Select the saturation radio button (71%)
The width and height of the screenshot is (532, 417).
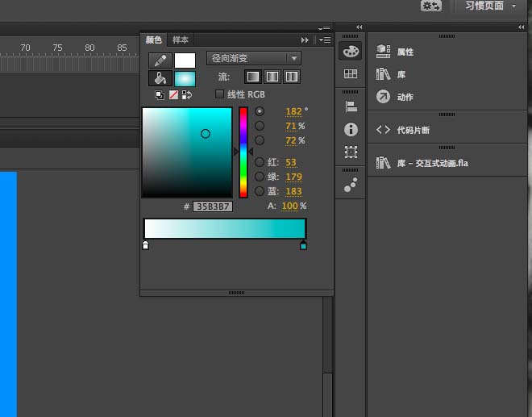[260, 126]
